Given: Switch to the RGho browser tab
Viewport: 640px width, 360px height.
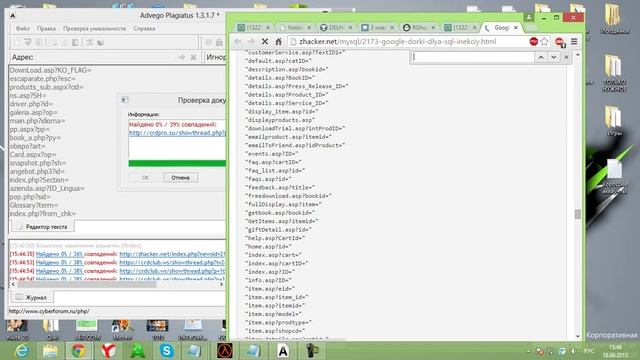Looking at the screenshot, I should coord(418,27).
